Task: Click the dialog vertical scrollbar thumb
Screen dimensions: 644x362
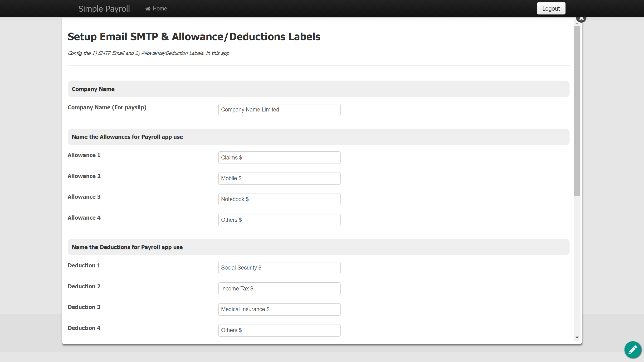Action: click(x=577, y=111)
